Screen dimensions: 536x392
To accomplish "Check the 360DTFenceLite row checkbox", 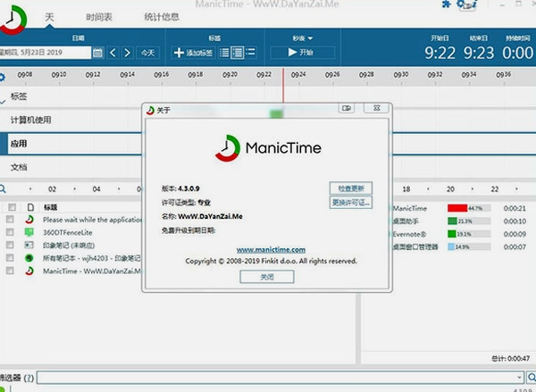I will click(10, 232).
